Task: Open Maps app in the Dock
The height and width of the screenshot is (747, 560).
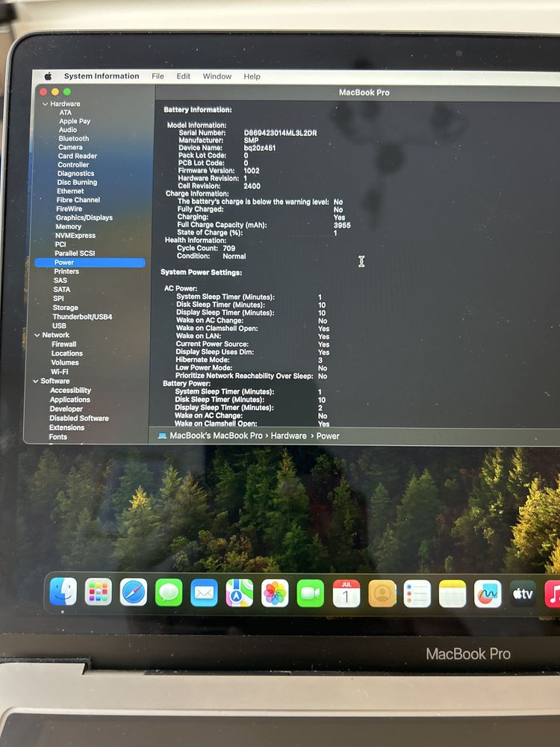Action: (x=240, y=593)
